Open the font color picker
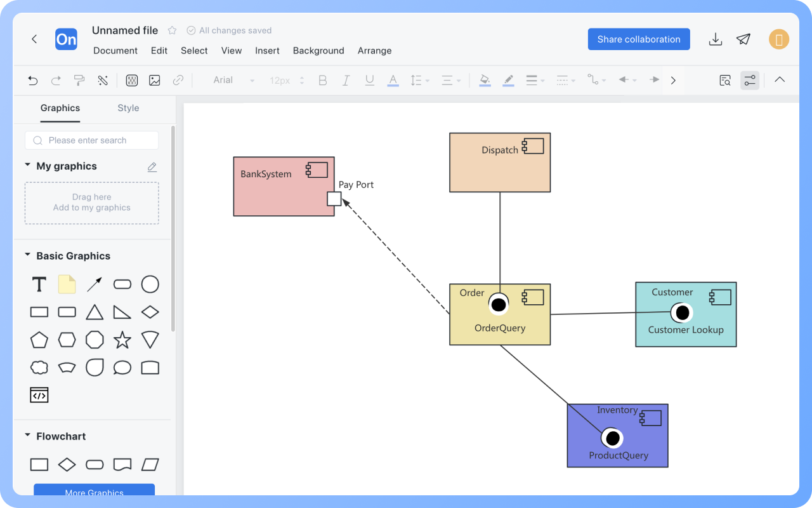 tap(393, 81)
